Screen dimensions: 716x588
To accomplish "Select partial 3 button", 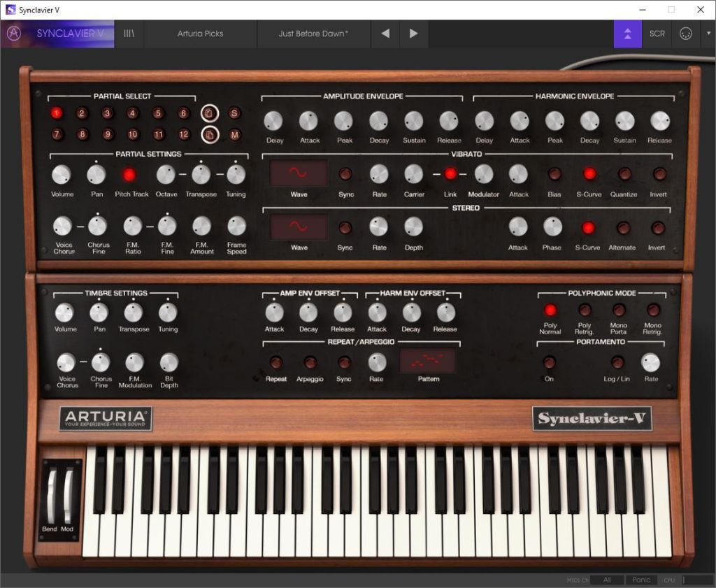I will [x=107, y=113].
